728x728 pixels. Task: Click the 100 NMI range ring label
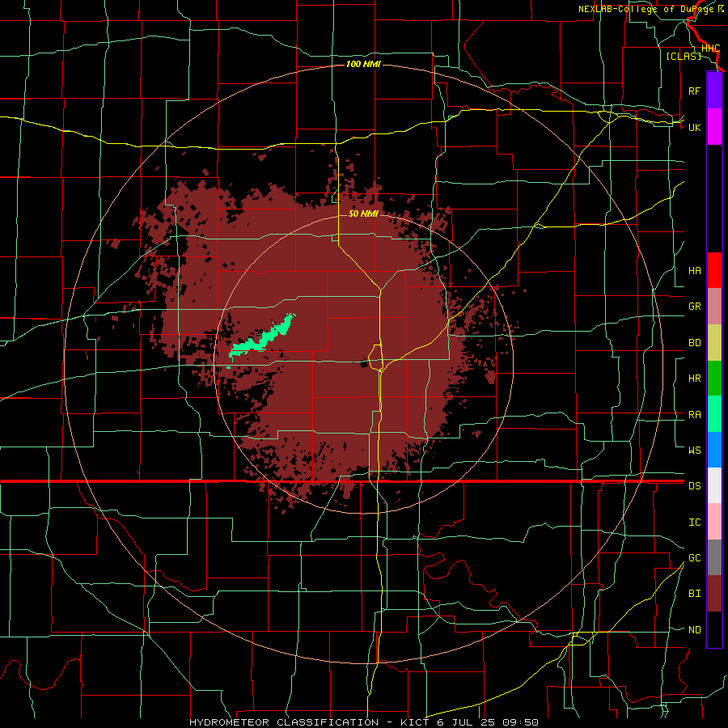coord(363,64)
